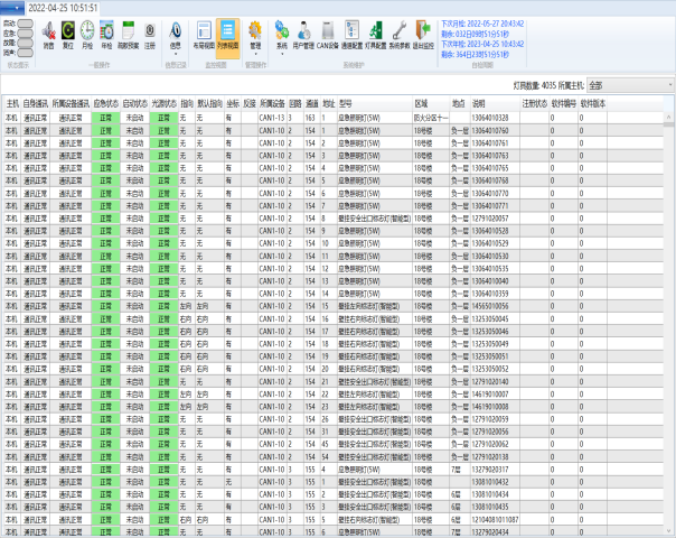Screen dimensions: 676x538
Task: Open 用户管理 user management
Action: pos(303,33)
